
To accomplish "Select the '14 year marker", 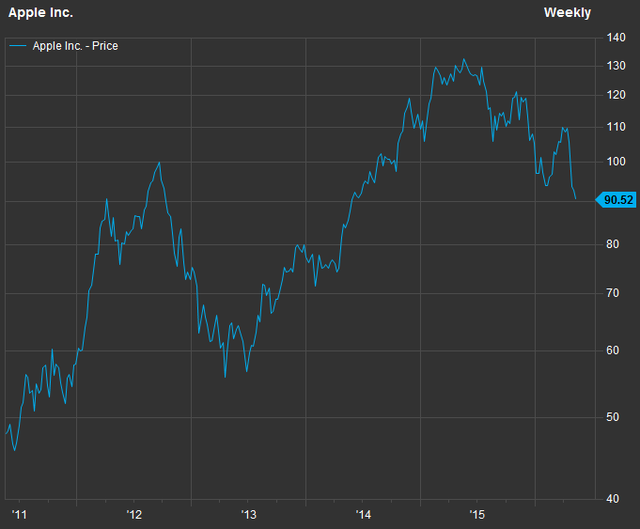I will coord(363,515).
